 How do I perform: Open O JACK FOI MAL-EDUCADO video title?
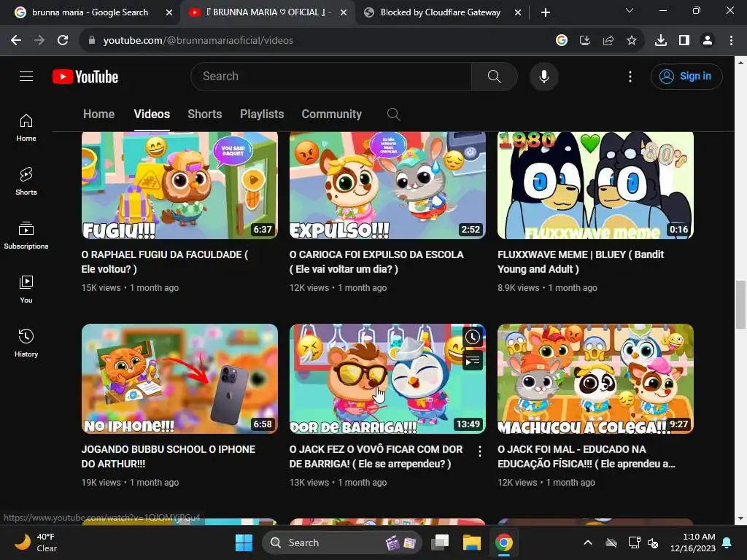(x=586, y=456)
